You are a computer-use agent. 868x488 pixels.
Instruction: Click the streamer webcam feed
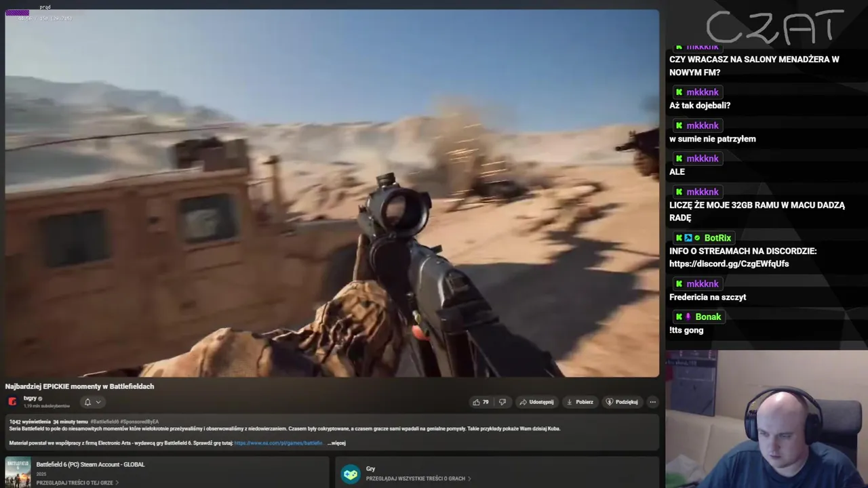(x=766, y=419)
